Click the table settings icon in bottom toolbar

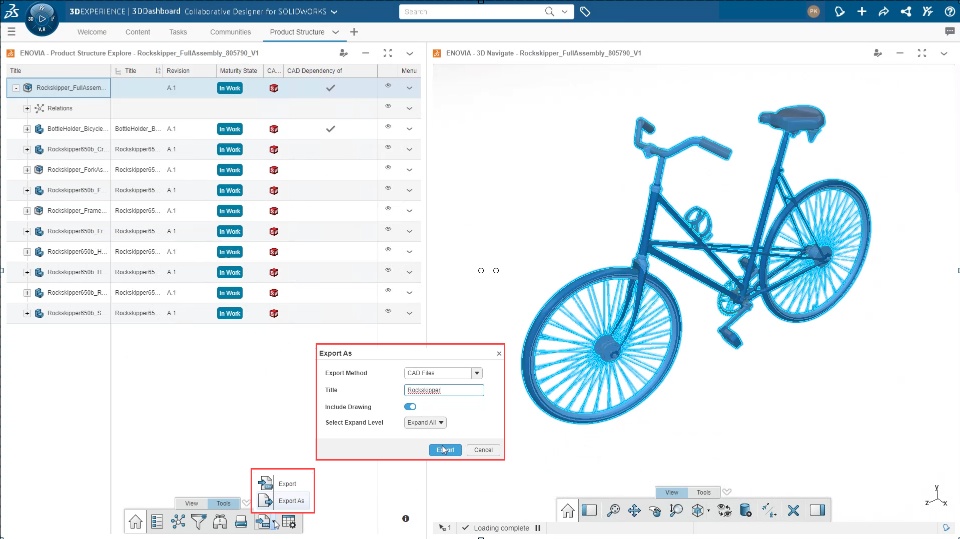[289, 521]
